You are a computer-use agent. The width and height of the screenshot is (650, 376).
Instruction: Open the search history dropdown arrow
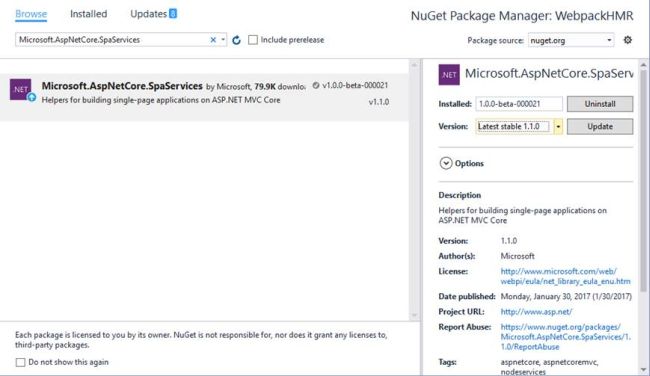(x=223, y=40)
